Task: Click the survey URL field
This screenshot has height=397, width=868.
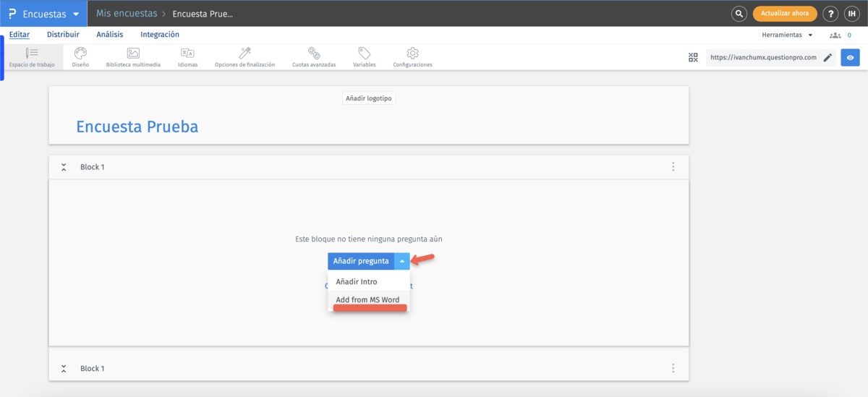Action: 763,57
